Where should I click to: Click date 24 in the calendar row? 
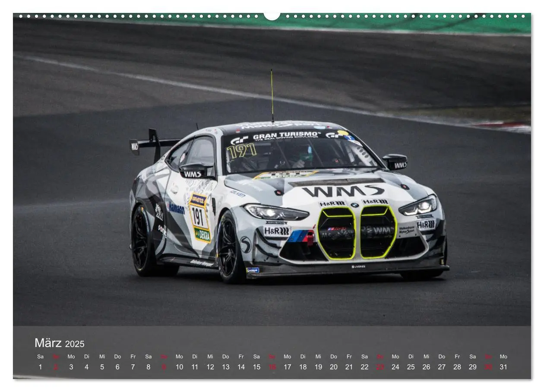(395, 367)
